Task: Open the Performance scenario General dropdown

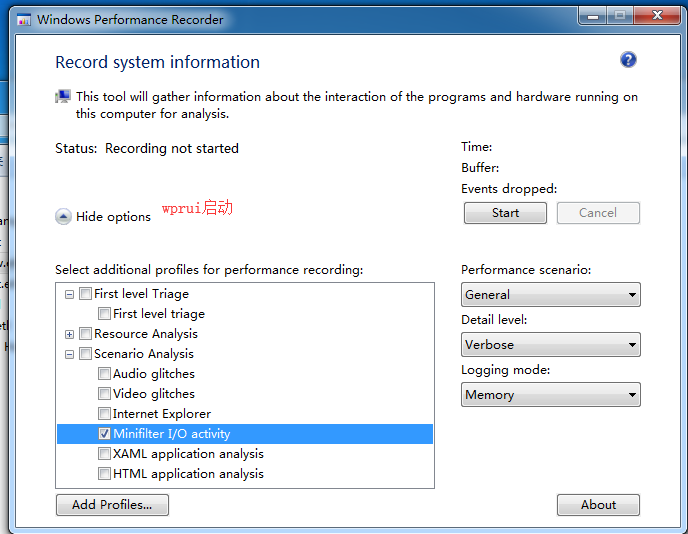Action: click(551, 294)
